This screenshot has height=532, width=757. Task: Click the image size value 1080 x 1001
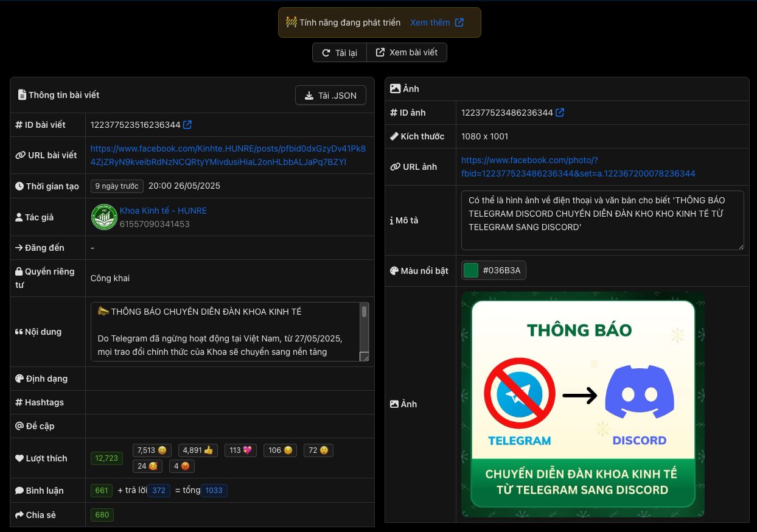click(x=485, y=136)
